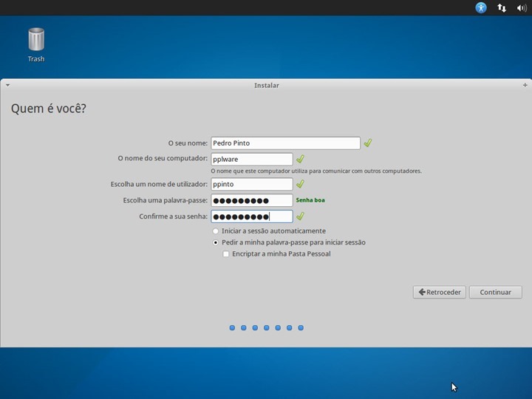Screen dimensions: 532x399
Task: Click the 'Confirme a sua senha:' label
Action: tap(174, 216)
